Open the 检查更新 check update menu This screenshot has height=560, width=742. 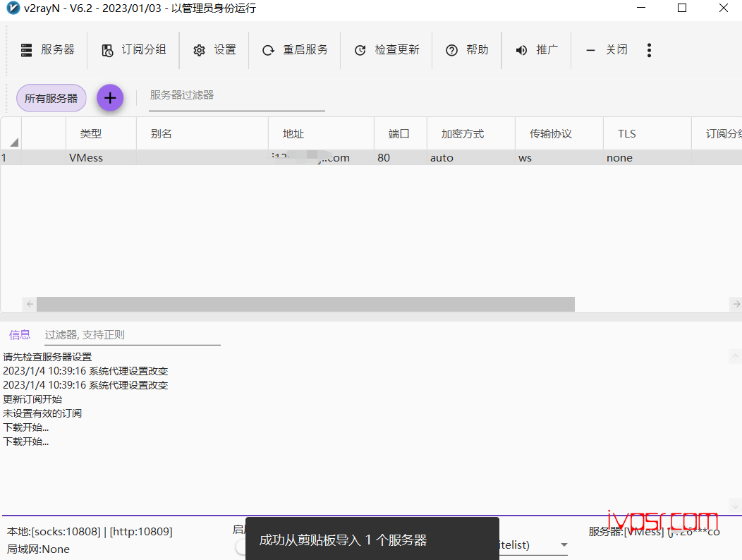(387, 49)
